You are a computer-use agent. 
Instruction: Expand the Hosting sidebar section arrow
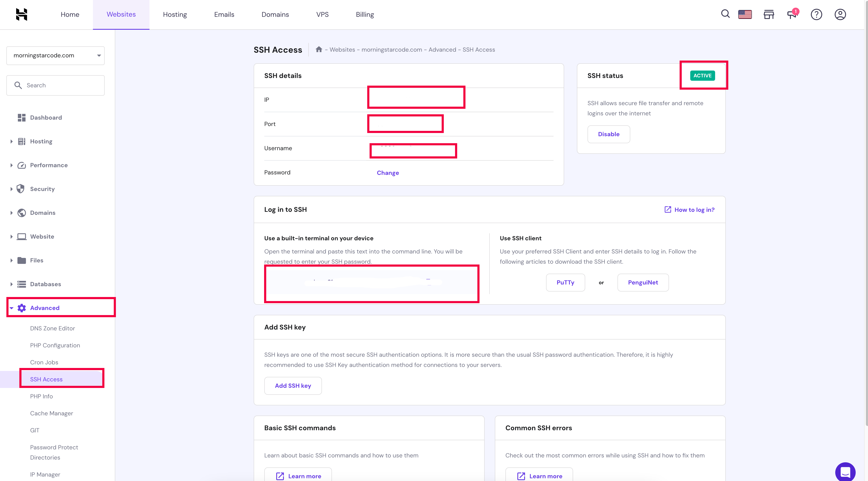click(11, 141)
